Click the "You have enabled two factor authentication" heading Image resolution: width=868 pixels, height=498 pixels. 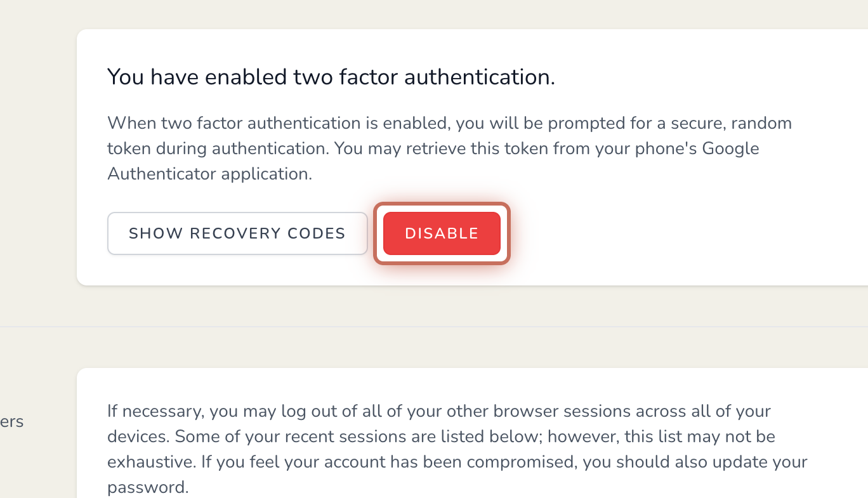331,77
